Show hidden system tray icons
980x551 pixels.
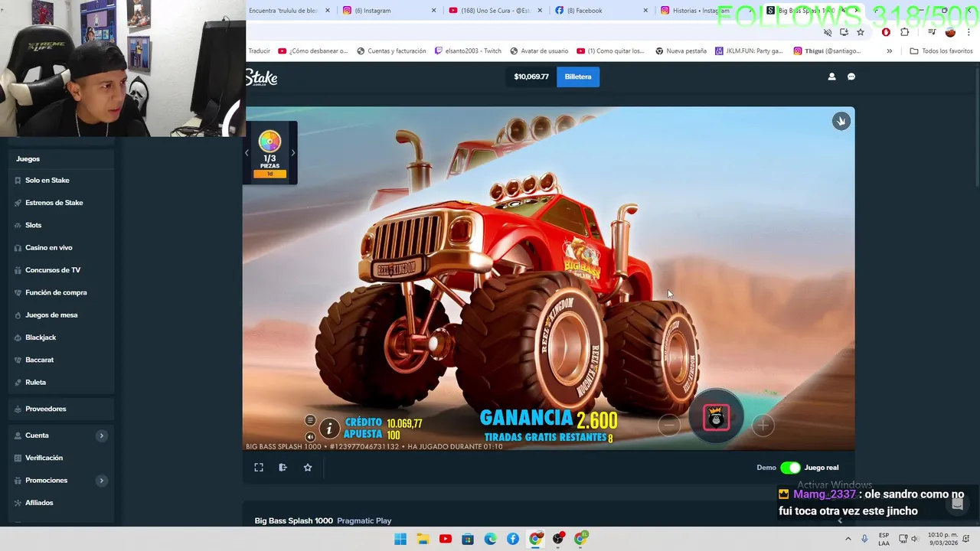(x=848, y=539)
